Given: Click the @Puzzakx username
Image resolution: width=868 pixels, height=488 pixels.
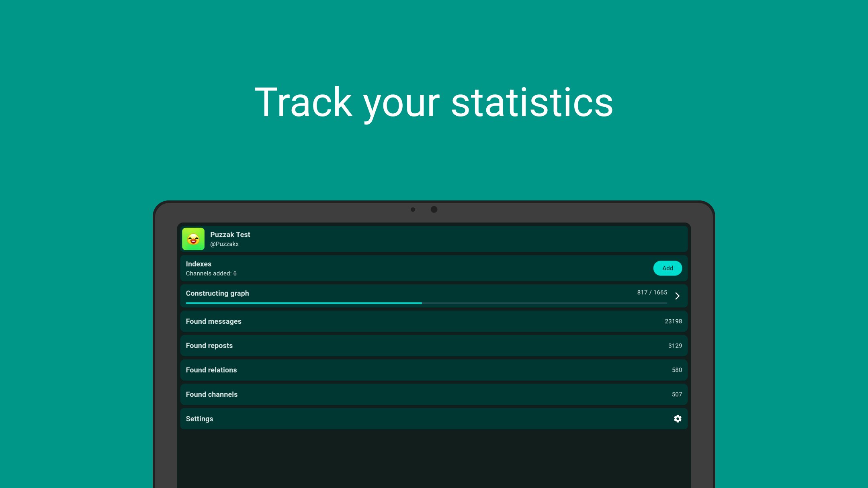Looking at the screenshot, I should [x=224, y=244].
